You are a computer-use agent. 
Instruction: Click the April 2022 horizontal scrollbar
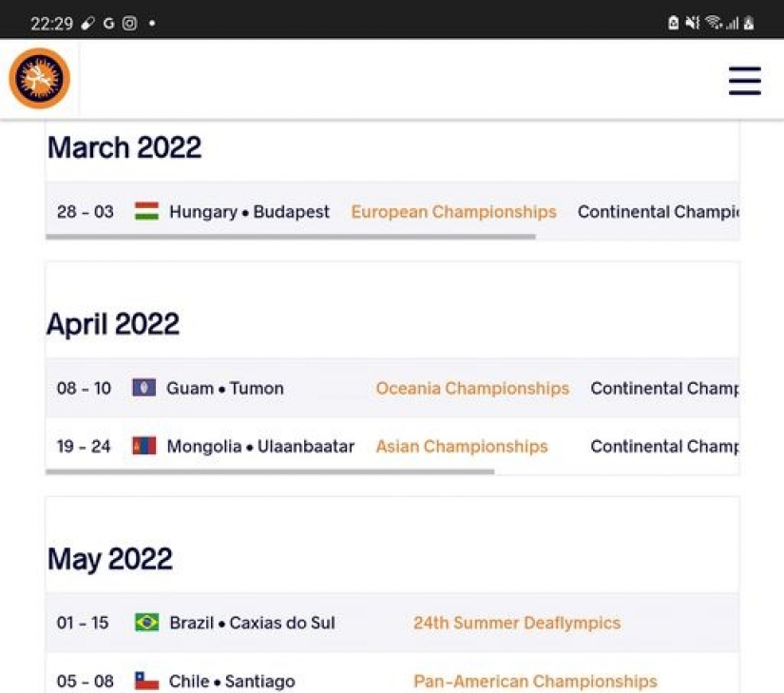click(x=270, y=472)
